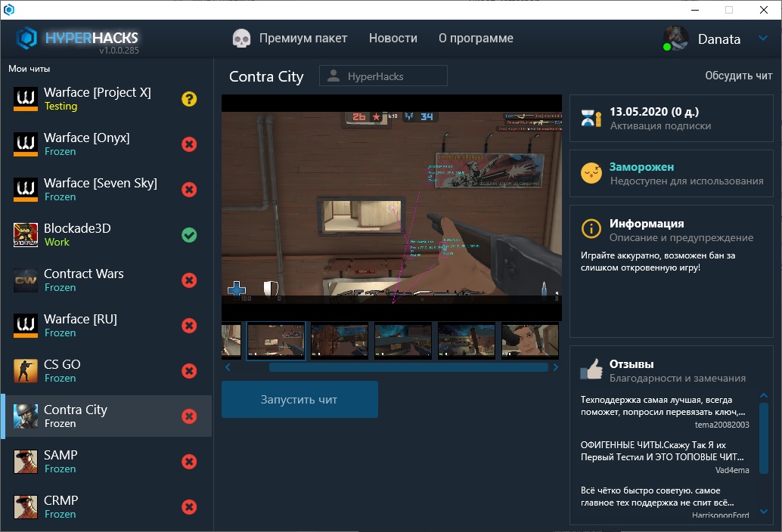Click the HyperHacks author field
Screen dimensions: 782x532
(x=383, y=76)
